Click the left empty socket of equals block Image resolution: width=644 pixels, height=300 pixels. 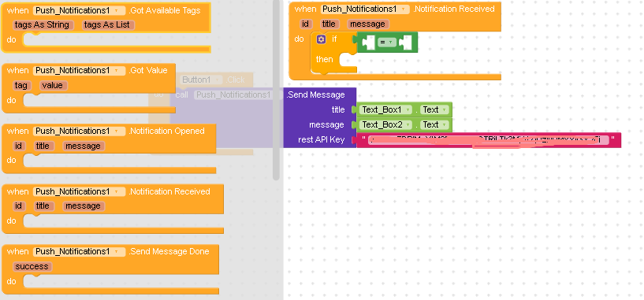click(369, 42)
